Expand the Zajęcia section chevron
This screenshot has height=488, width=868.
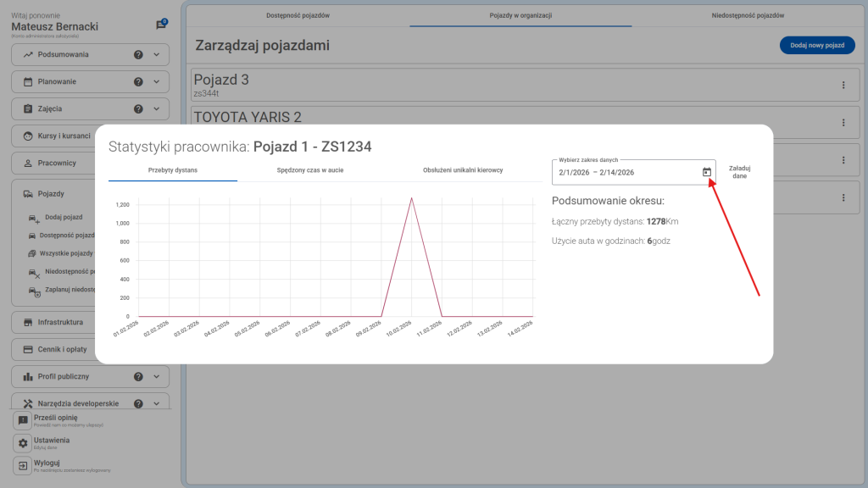tap(157, 109)
